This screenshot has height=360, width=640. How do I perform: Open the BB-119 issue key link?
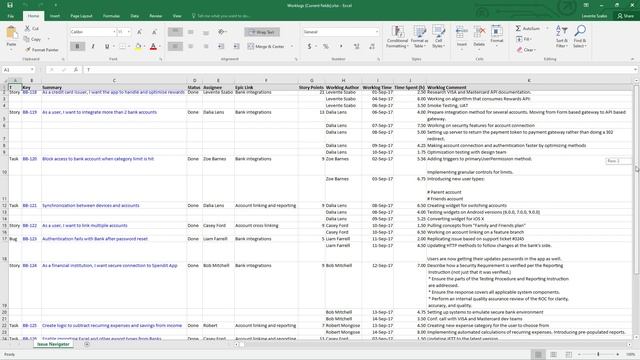[29, 112]
